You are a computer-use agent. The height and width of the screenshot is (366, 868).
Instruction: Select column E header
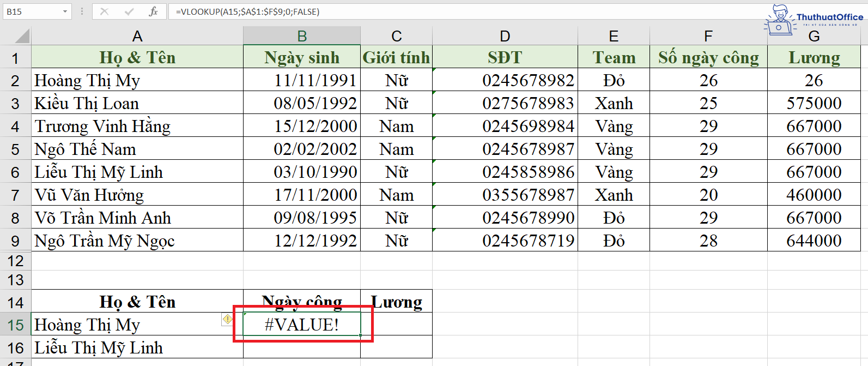(614, 36)
